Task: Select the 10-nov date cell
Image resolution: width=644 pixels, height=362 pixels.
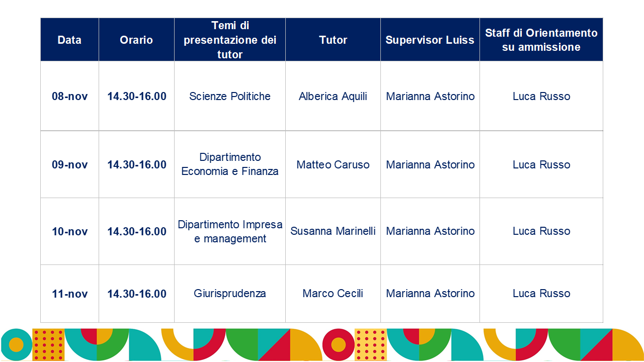Action: (x=69, y=231)
